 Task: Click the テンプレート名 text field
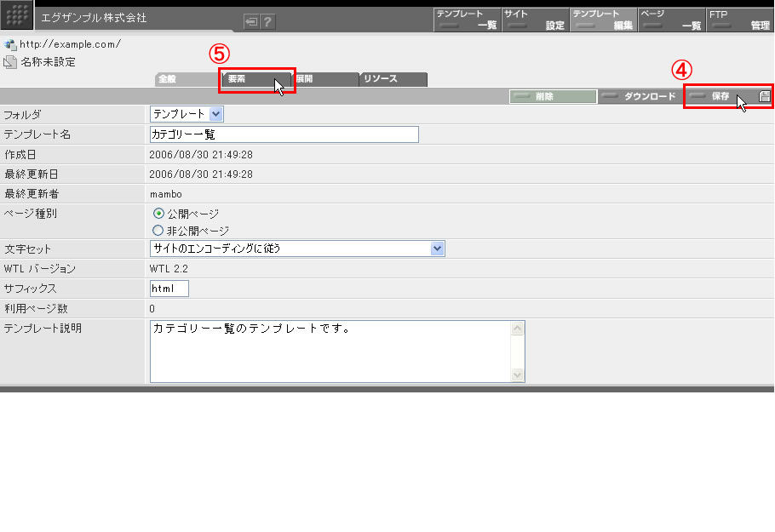284,134
